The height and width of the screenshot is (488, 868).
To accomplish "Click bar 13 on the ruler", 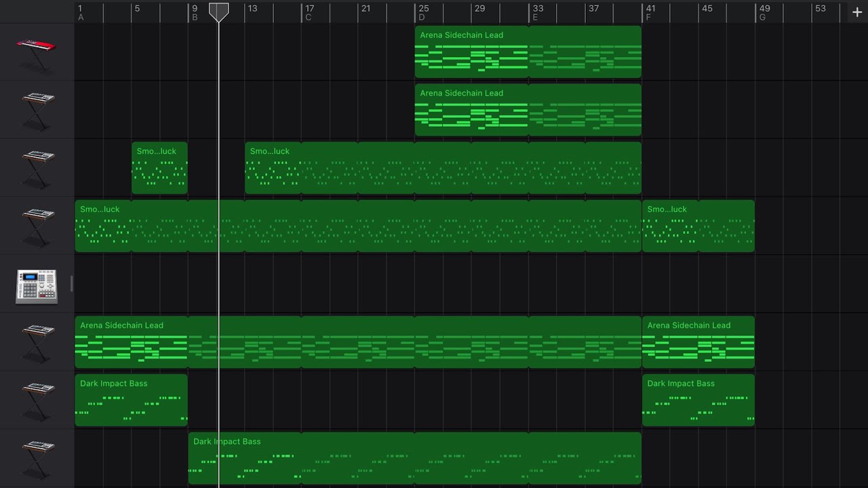I will pyautogui.click(x=252, y=9).
